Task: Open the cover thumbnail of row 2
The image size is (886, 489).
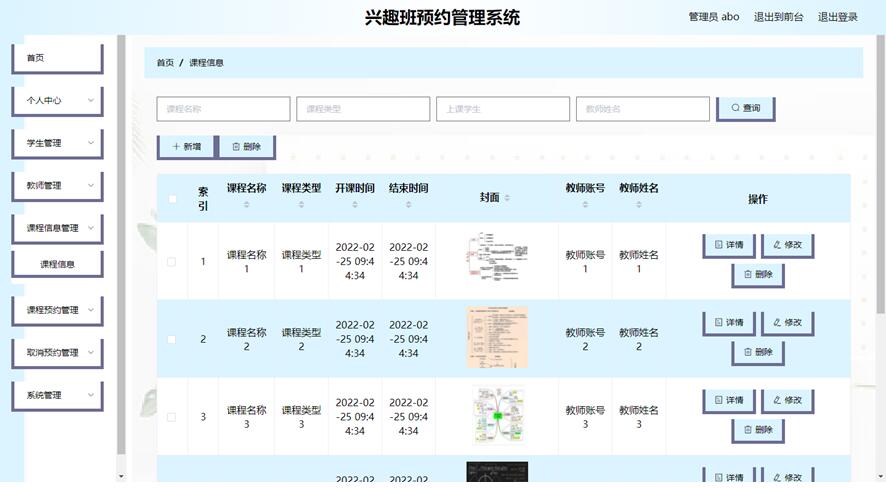Action: click(497, 337)
